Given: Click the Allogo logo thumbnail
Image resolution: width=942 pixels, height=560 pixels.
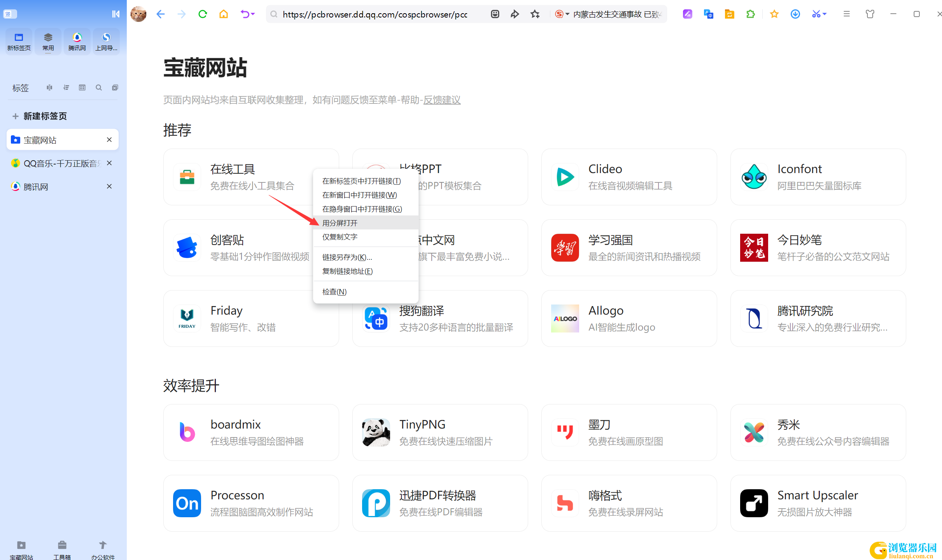Looking at the screenshot, I should tap(565, 318).
